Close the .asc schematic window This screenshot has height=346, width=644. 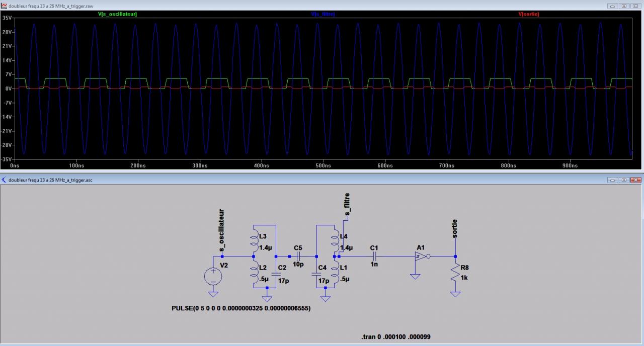point(635,180)
